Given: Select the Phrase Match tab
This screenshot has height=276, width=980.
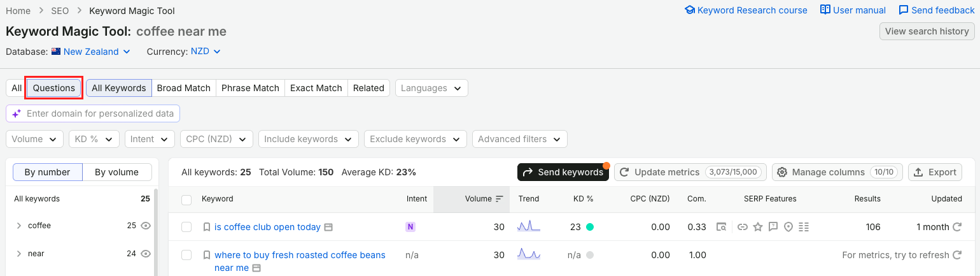Looking at the screenshot, I should point(250,88).
